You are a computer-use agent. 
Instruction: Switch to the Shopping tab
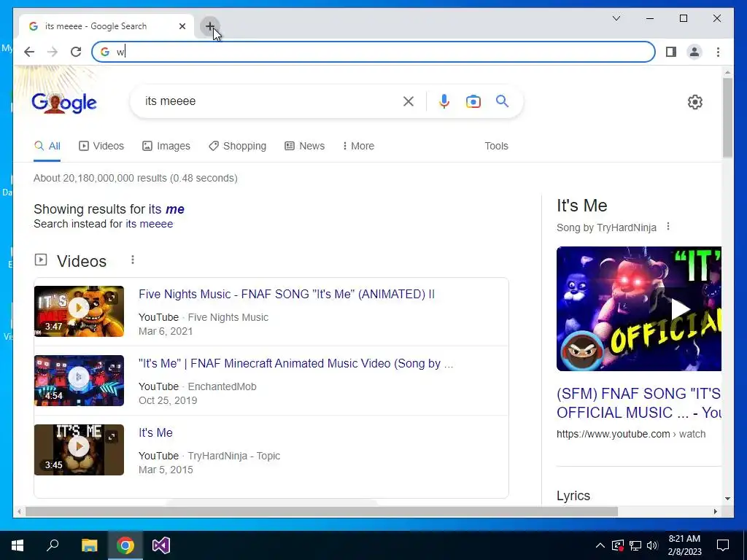237,146
